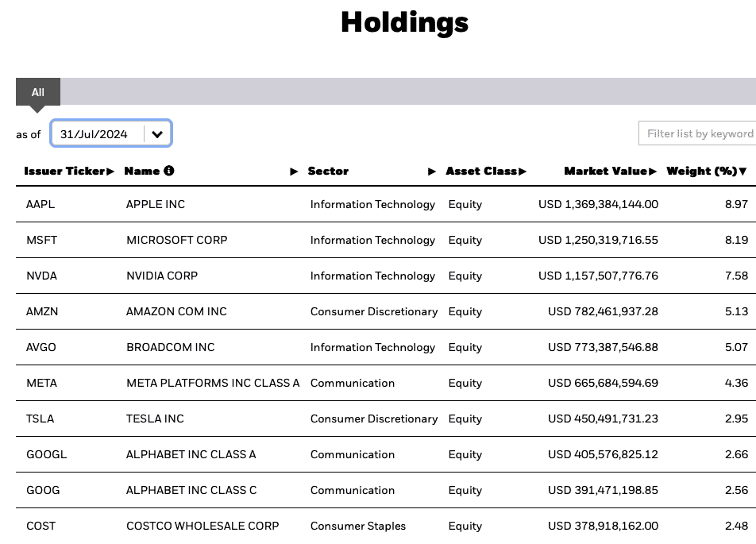Click NVIDIA CORP in holdings table
The width and height of the screenshot is (756, 544).
(x=162, y=276)
